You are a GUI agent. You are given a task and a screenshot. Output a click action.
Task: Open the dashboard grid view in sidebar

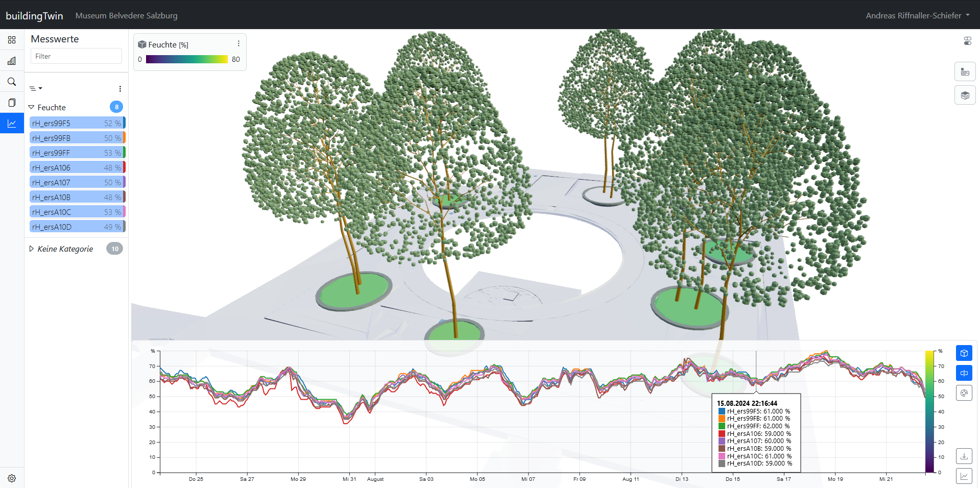click(12, 40)
